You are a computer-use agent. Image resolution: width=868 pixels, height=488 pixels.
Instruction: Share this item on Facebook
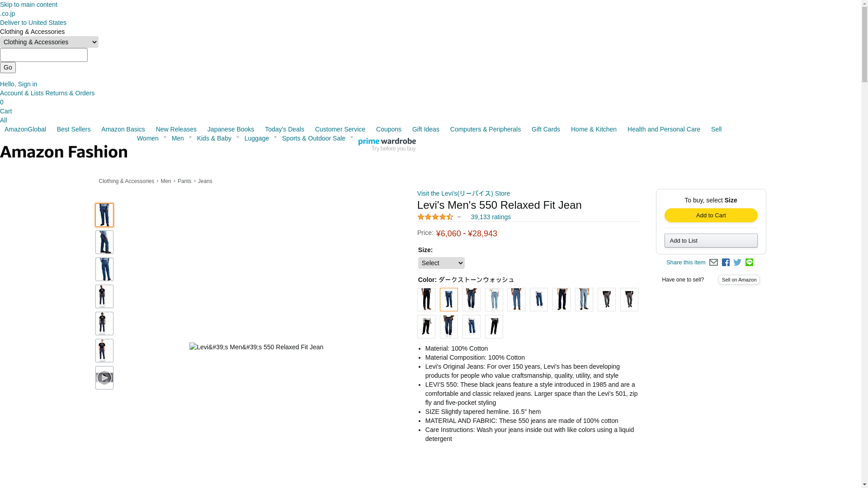pyautogui.click(x=726, y=263)
